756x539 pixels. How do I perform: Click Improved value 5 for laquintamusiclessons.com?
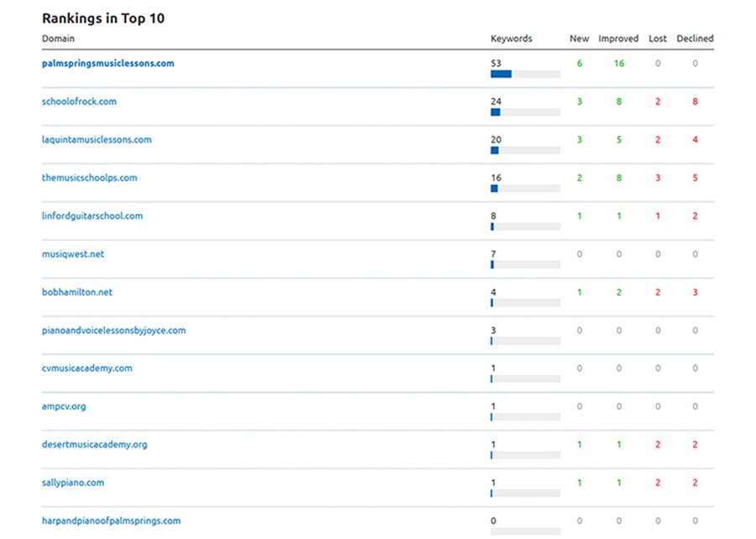(619, 139)
